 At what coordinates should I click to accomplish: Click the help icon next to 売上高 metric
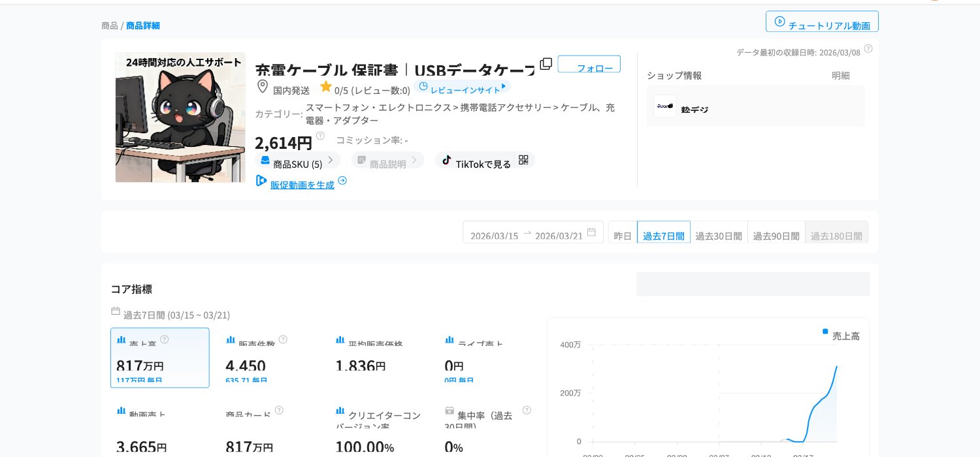(x=165, y=339)
